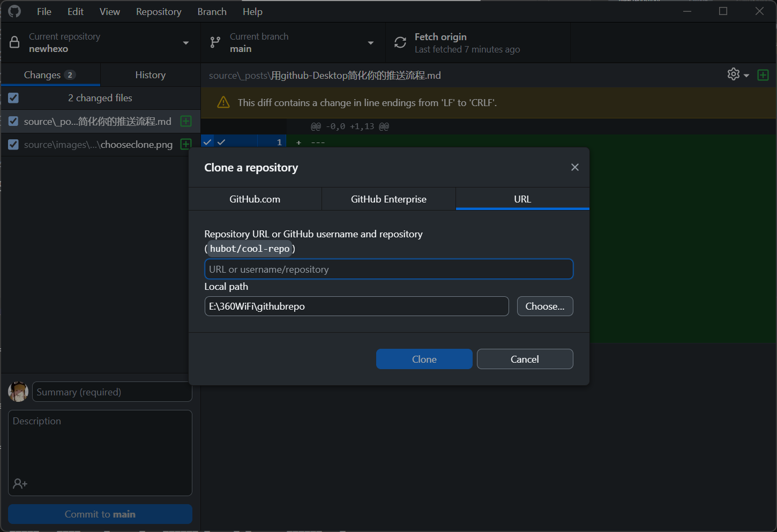The image size is (777, 532).
Task: Select the GitHub.com tab in clone dialog
Action: [x=255, y=199]
